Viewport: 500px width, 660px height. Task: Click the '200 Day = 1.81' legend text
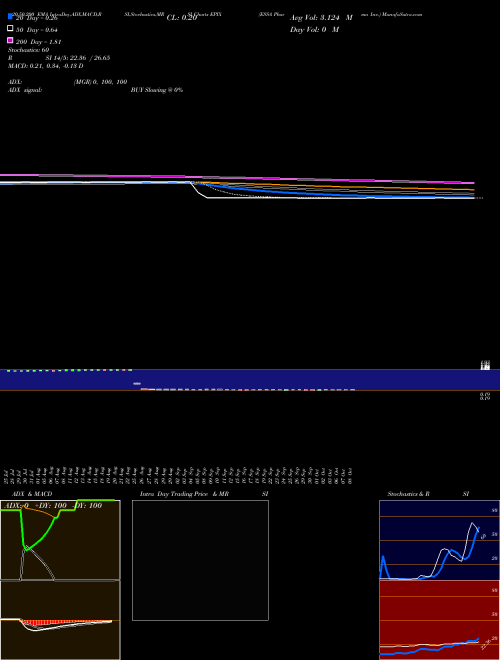pos(39,42)
